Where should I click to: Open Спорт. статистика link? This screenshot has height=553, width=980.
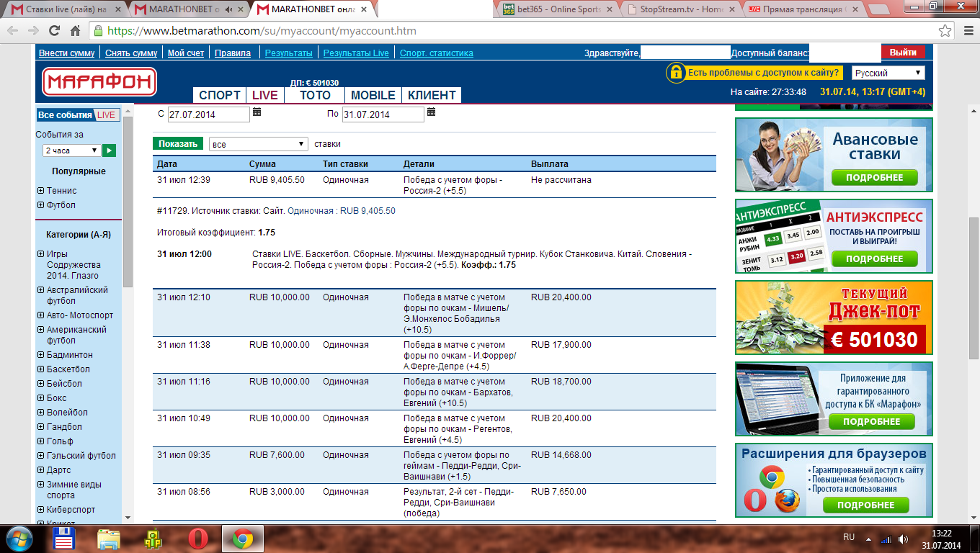(x=437, y=53)
